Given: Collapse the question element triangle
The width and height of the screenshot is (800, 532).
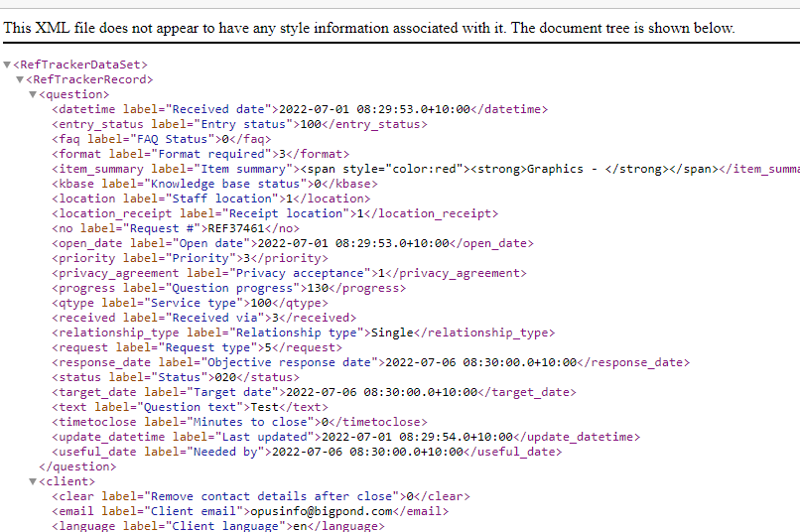Looking at the screenshot, I should click(x=33, y=94).
